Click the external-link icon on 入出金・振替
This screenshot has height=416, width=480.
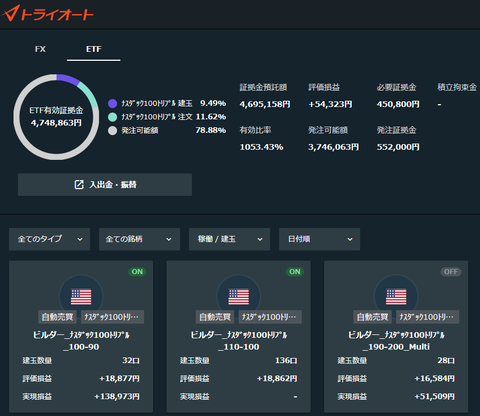79,184
